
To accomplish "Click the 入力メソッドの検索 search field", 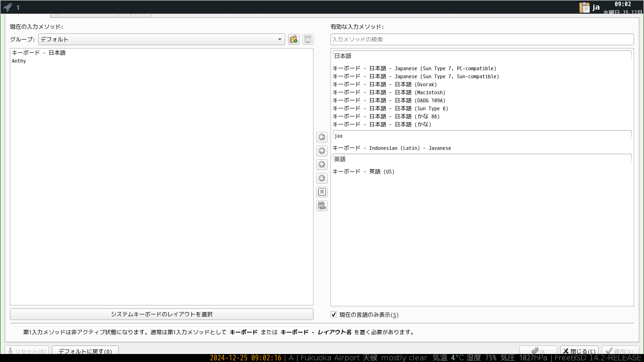I will point(482,39).
